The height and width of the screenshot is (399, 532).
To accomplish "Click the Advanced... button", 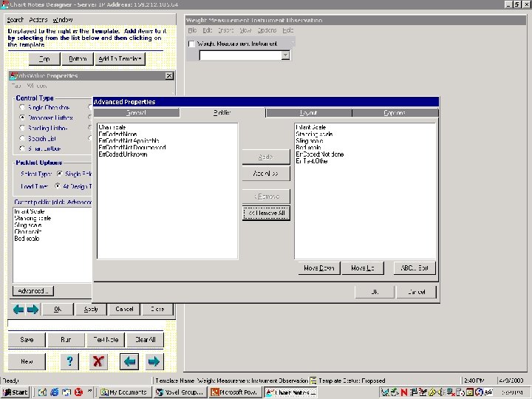I will tap(33, 291).
